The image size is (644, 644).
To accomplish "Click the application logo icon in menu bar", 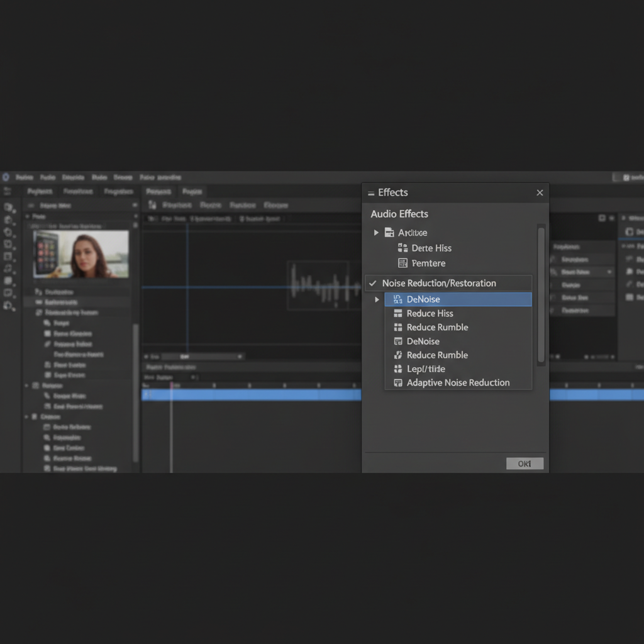I will (x=6, y=177).
